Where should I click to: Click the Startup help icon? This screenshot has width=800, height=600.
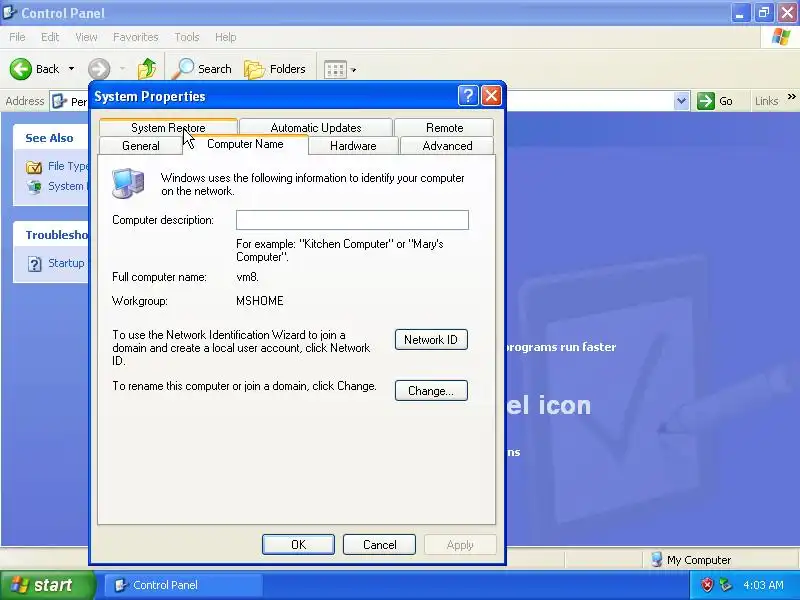click(x=34, y=264)
